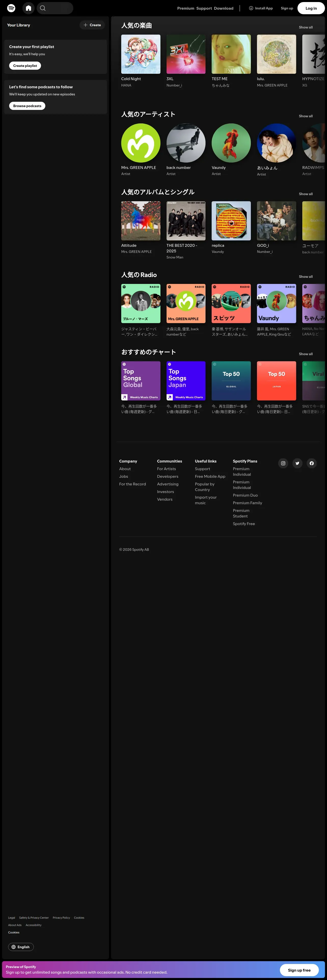Open the Privacy Policy link
Image resolution: width=327 pixels, height=980 pixels.
click(x=61, y=918)
